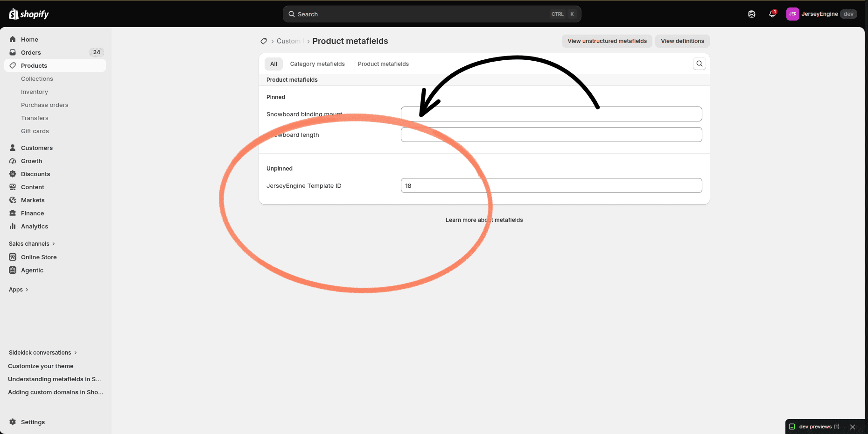
Task: Search metafields with the magnifier button
Action: click(x=699, y=64)
